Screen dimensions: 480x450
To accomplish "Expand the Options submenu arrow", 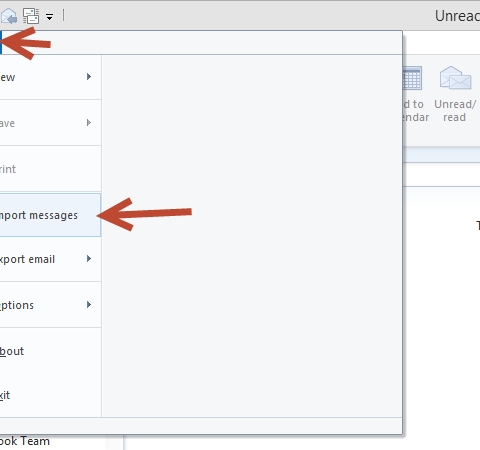I will coord(89,304).
